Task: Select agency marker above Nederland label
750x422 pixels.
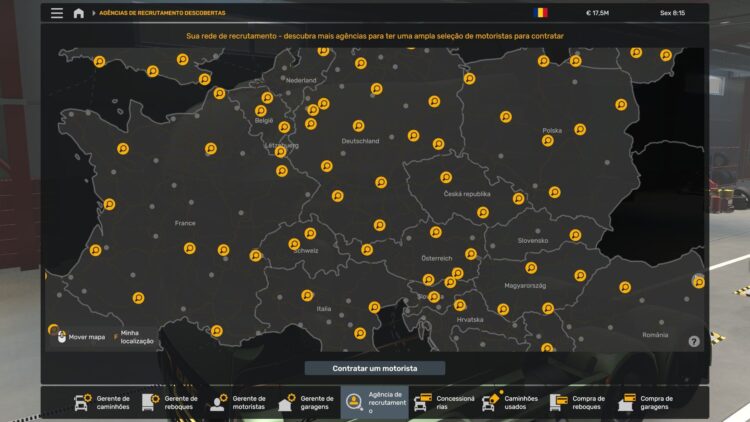Action: 323,51
